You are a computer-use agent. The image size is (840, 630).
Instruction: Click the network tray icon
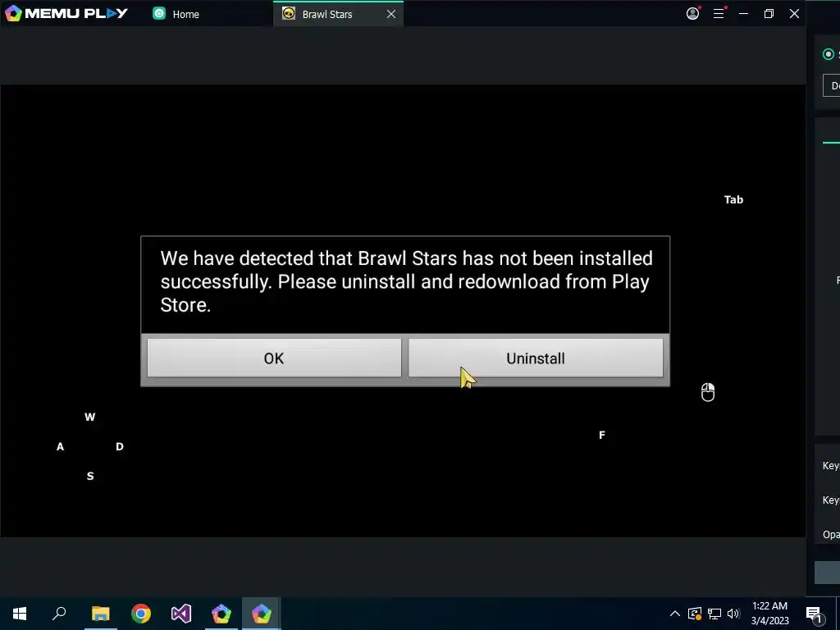pyautogui.click(x=714, y=614)
